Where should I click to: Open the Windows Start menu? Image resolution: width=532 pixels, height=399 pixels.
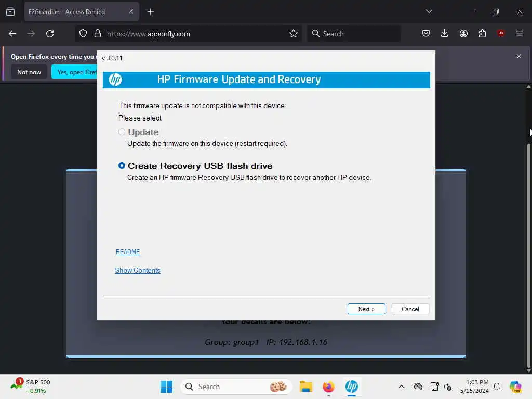point(166,387)
